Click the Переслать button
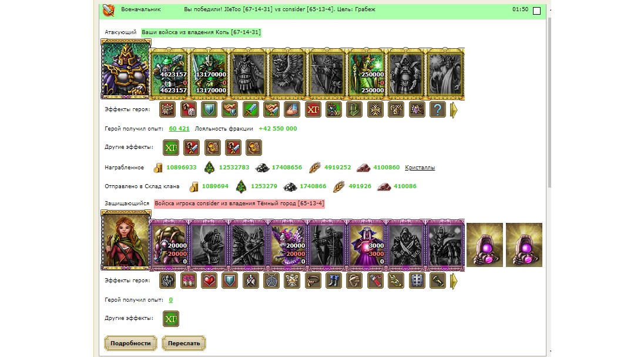The height and width of the screenshot is (357, 644). click(x=183, y=343)
